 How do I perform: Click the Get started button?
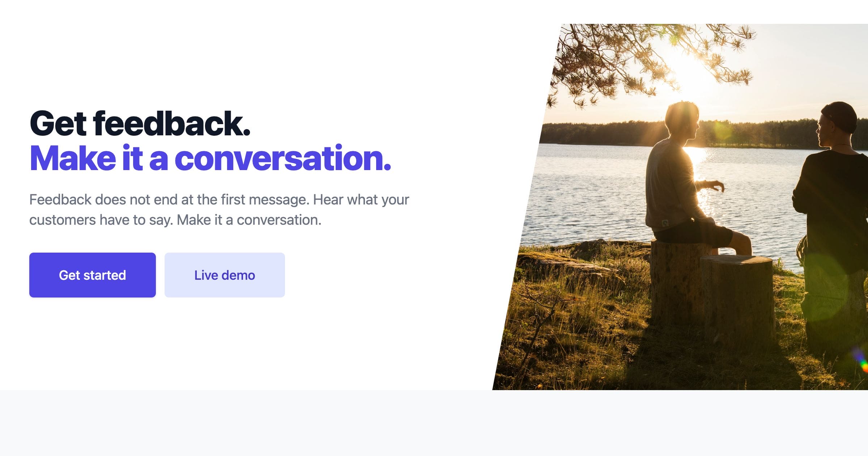pyautogui.click(x=93, y=275)
